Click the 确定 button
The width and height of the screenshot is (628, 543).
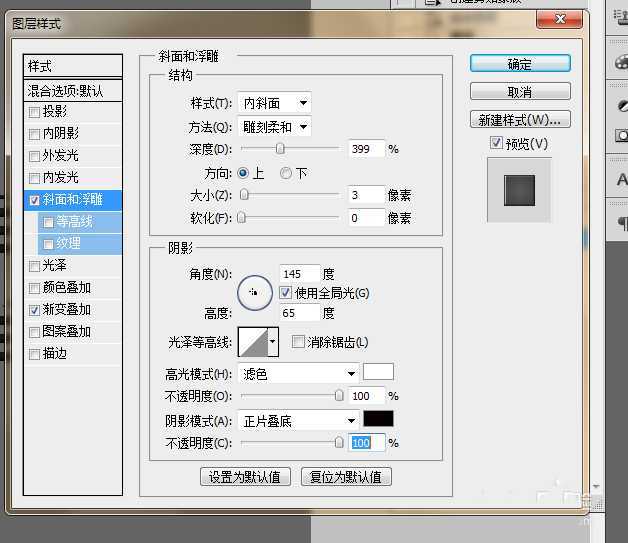coord(520,64)
